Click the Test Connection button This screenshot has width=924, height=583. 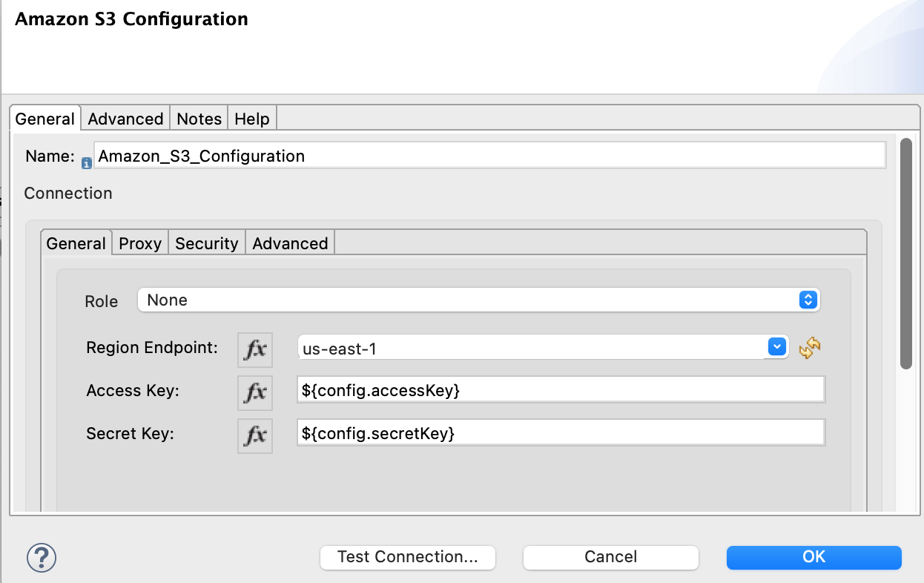[x=407, y=557]
